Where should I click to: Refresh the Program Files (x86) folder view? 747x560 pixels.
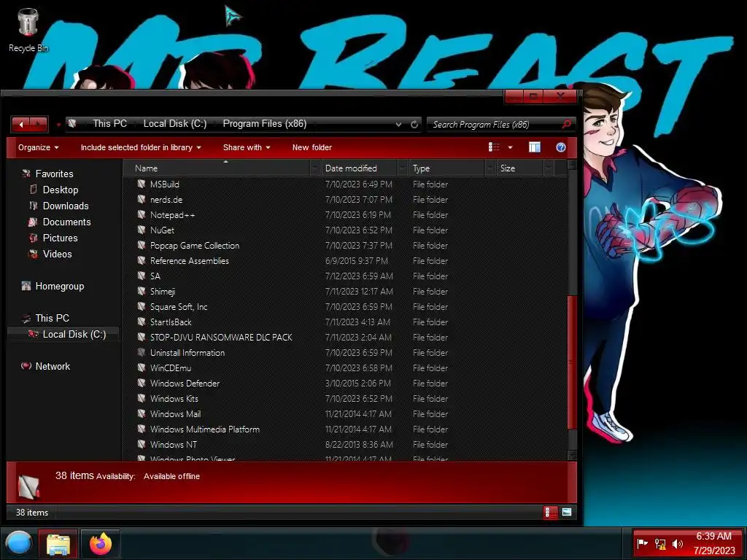coord(414,124)
